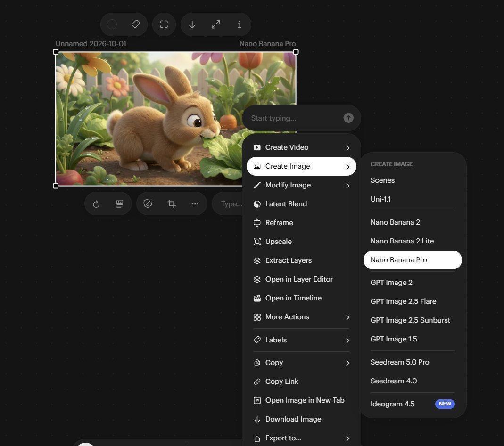Click the Extract Layers stack icon
504x446 pixels.
pyautogui.click(x=257, y=260)
